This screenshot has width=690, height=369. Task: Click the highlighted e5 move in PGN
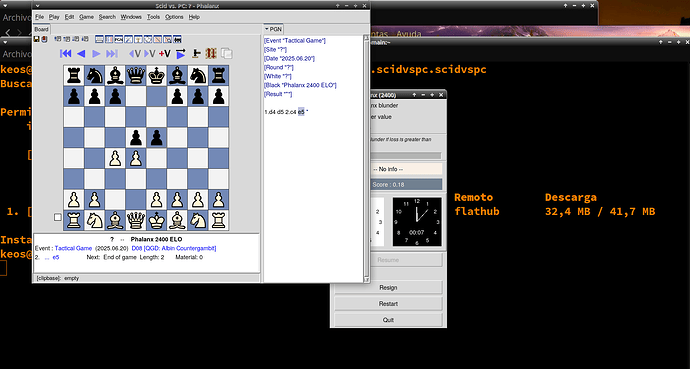pos(301,112)
